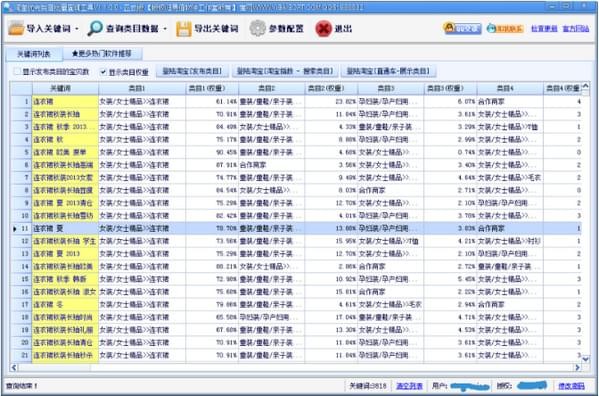
Task: Click the vertical scrollbar up arrow
Action: tap(585, 87)
